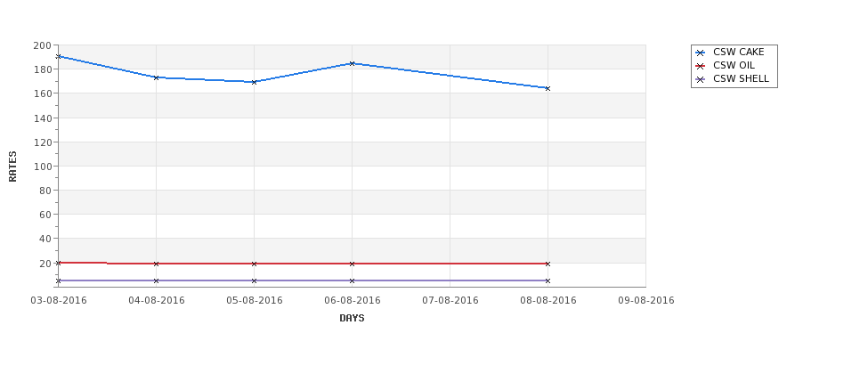Click the 200 value on rates axis
The height and width of the screenshot is (382, 868).
click(x=42, y=45)
